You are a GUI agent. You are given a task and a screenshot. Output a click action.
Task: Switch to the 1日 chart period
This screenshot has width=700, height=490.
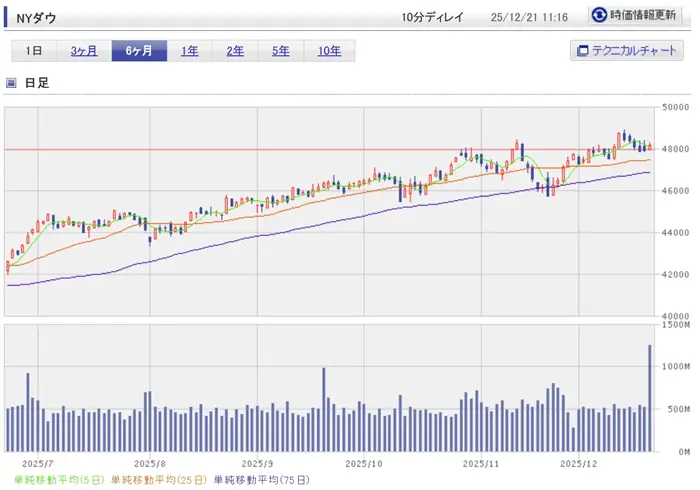[x=34, y=51]
